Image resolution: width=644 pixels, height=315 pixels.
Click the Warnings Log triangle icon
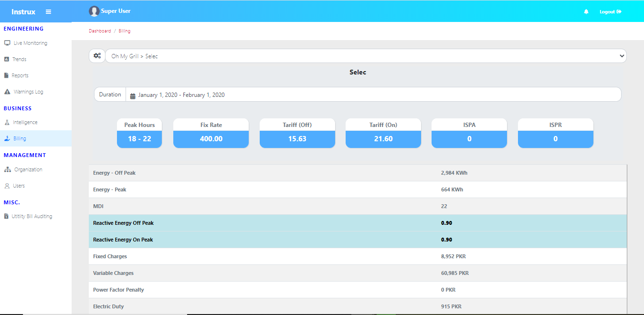tap(7, 92)
